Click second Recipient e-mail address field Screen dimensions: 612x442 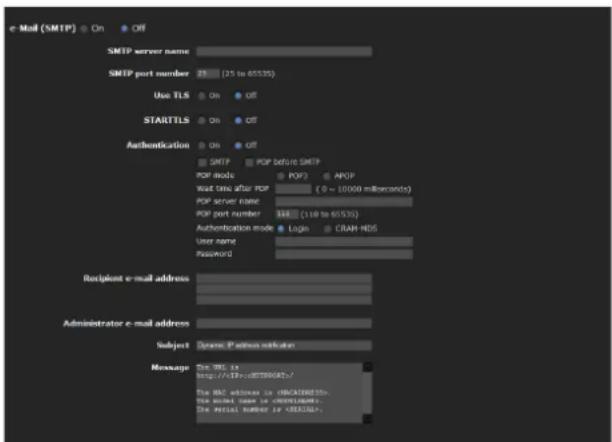click(284, 289)
